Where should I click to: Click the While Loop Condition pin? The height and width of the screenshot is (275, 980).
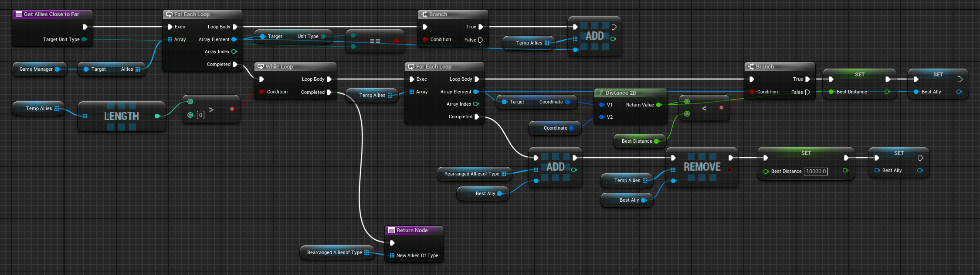point(261,92)
